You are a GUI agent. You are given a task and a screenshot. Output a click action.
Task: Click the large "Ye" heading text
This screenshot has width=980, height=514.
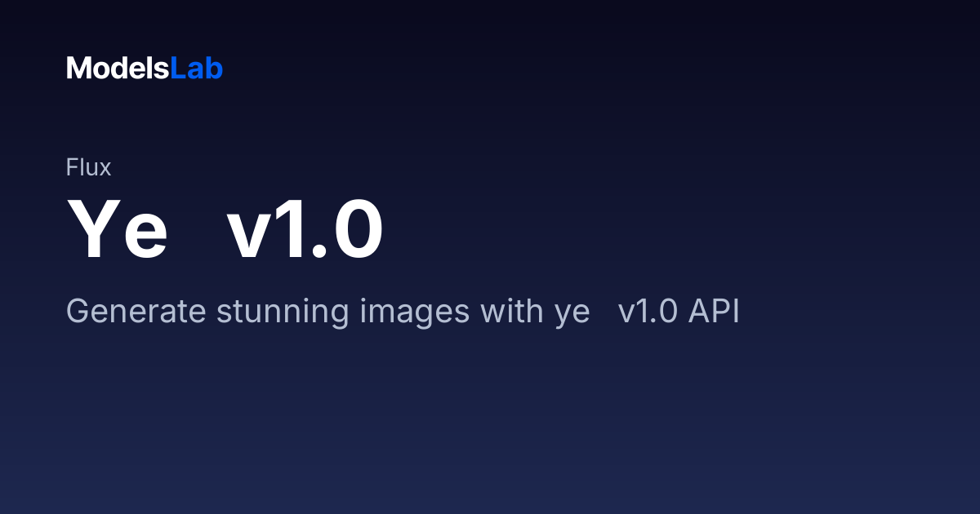[118, 229]
